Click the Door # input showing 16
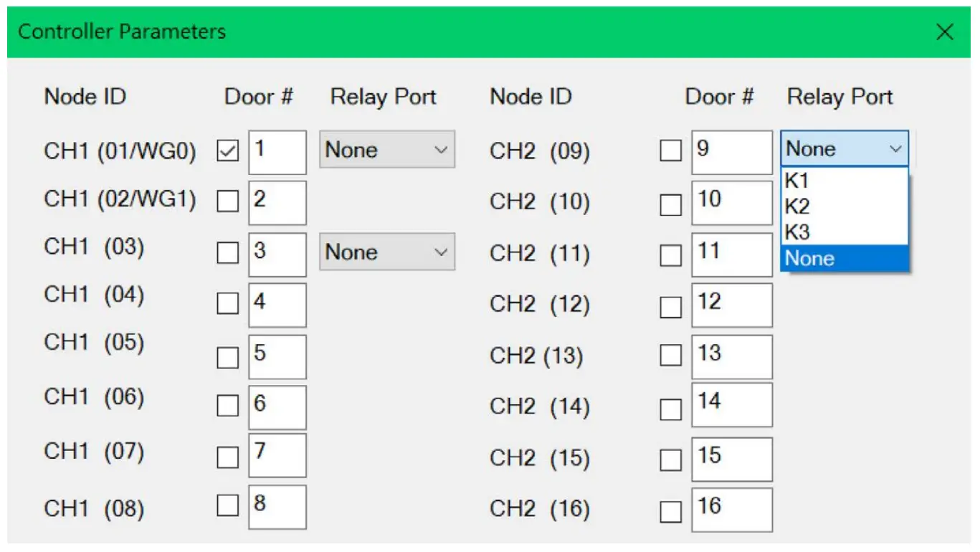980x552 pixels. tap(731, 509)
